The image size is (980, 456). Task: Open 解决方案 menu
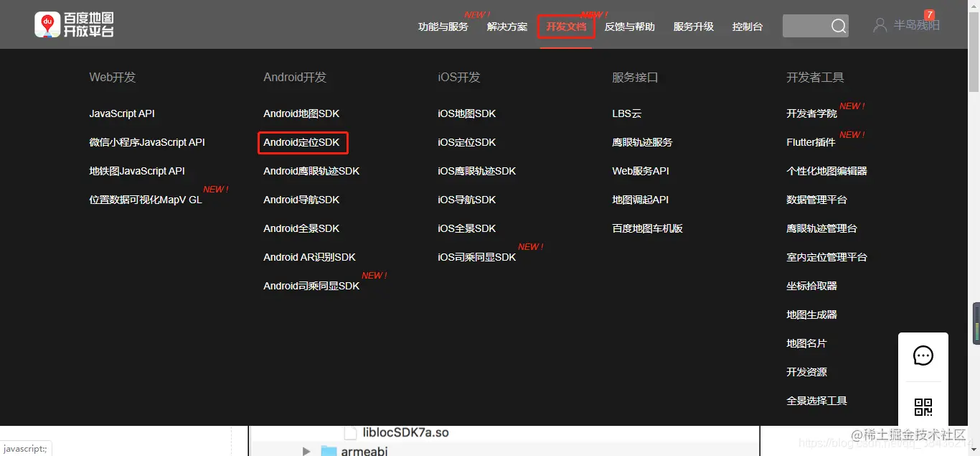pos(507,27)
